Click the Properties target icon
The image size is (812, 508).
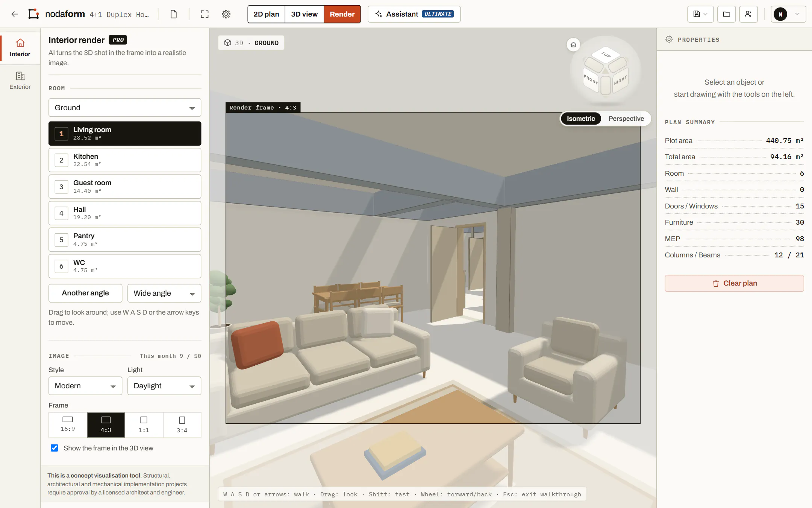[669, 40]
